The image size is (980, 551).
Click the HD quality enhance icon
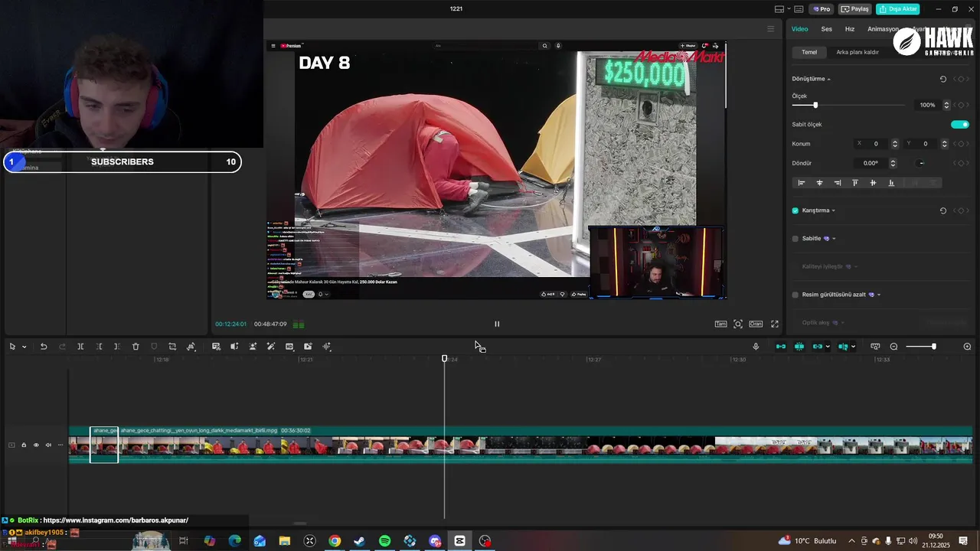pyautogui.click(x=289, y=347)
